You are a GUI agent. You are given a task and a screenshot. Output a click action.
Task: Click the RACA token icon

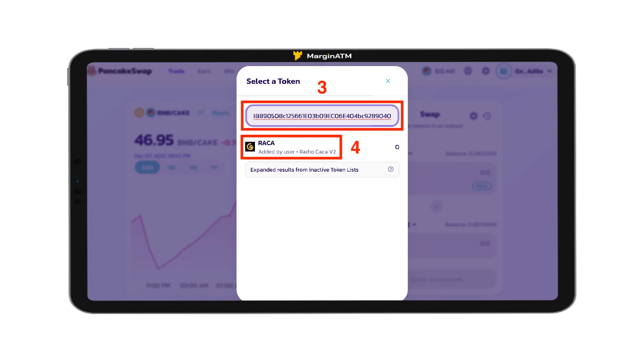(250, 147)
